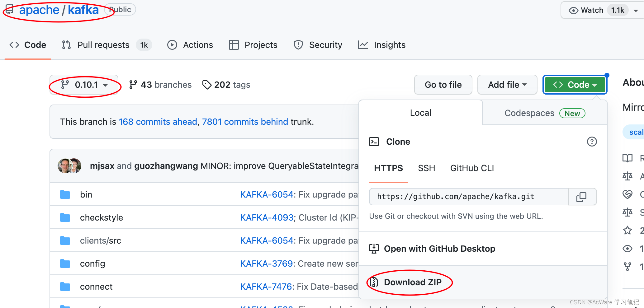The width and height of the screenshot is (644, 308).
Task: Click the watchers eye icon in sidebar
Action: [x=627, y=249]
